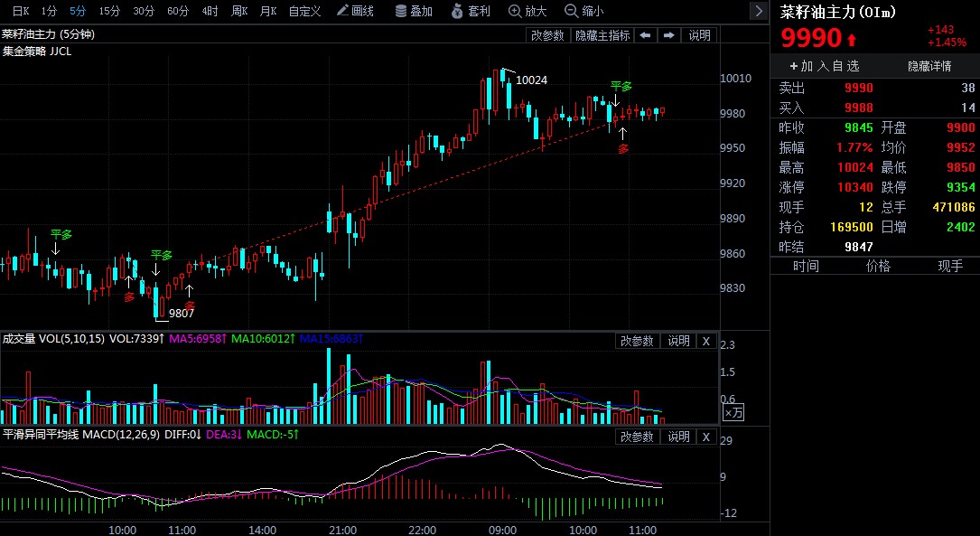This screenshot has height=536, width=980.
Task: Click 隐藏主指标 button
Action: [x=602, y=35]
